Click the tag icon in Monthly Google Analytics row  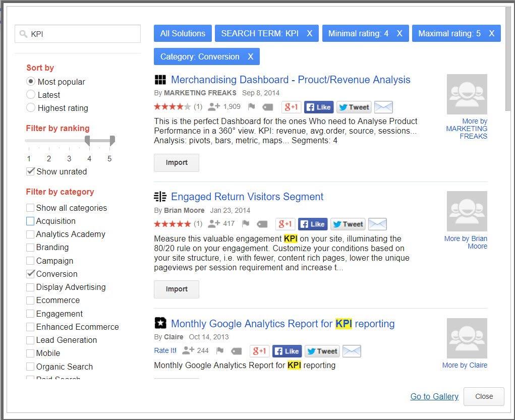point(237,351)
